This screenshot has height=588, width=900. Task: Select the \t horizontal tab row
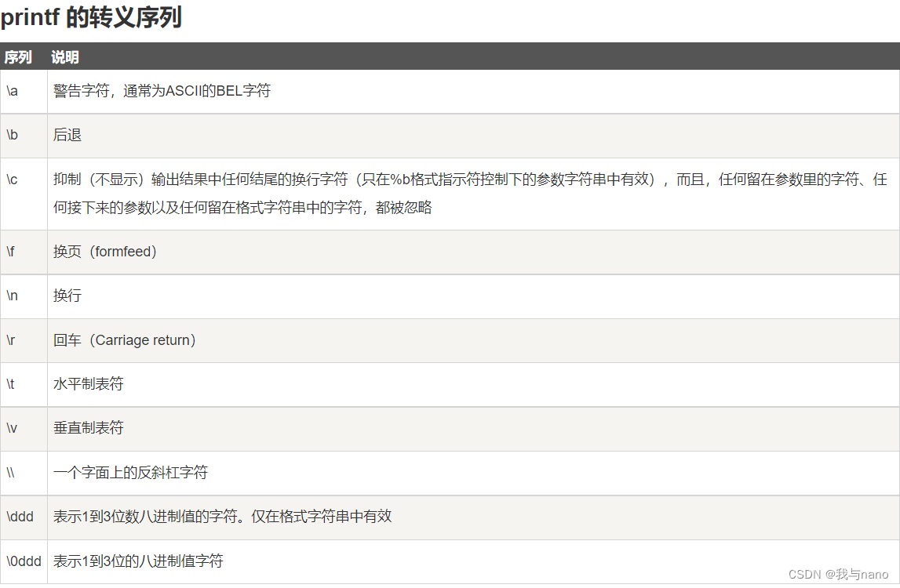pyautogui.click(x=10, y=383)
